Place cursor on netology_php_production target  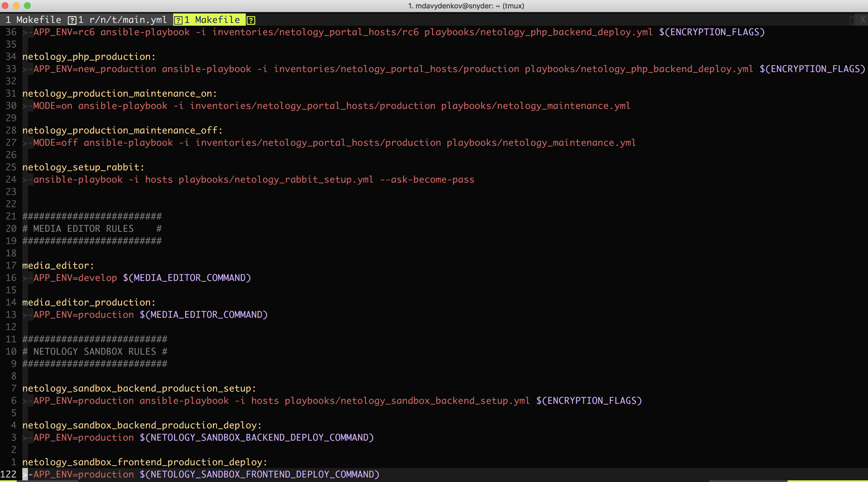[x=89, y=57]
